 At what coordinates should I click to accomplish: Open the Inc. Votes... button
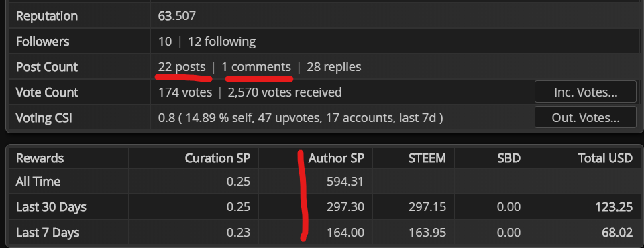pyautogui.click(x=585, y=92)
